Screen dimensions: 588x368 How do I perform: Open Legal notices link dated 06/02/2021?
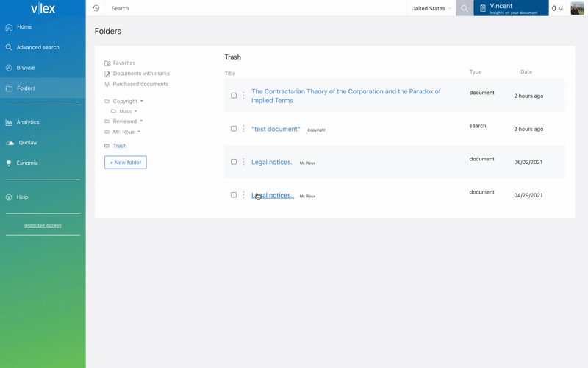(x=271, y=162)
